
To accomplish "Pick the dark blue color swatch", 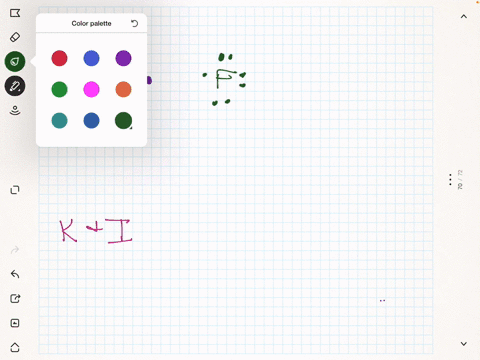I will (x=91, y=120).
